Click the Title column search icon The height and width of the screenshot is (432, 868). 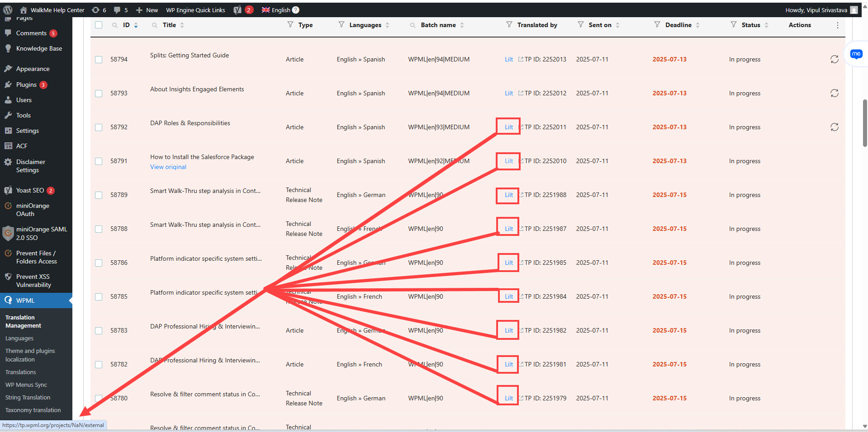pyautogui.click(x=155, y=25)
